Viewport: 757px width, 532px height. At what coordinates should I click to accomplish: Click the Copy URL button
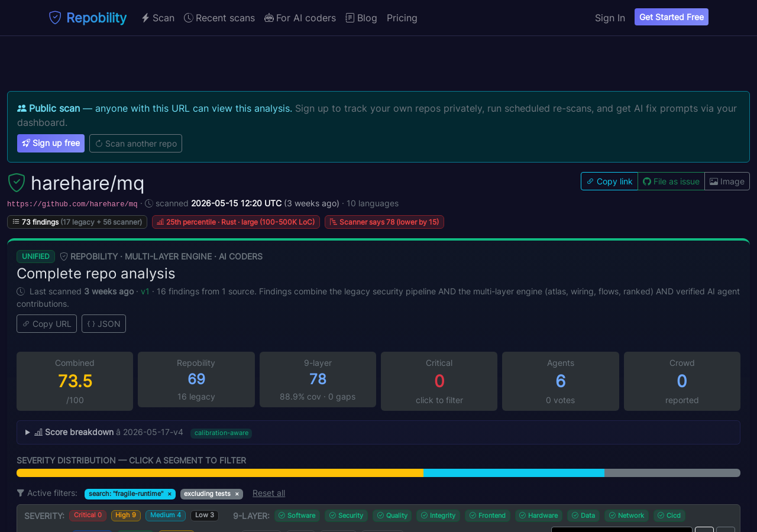pyautogui.click(x=47, y=323)
